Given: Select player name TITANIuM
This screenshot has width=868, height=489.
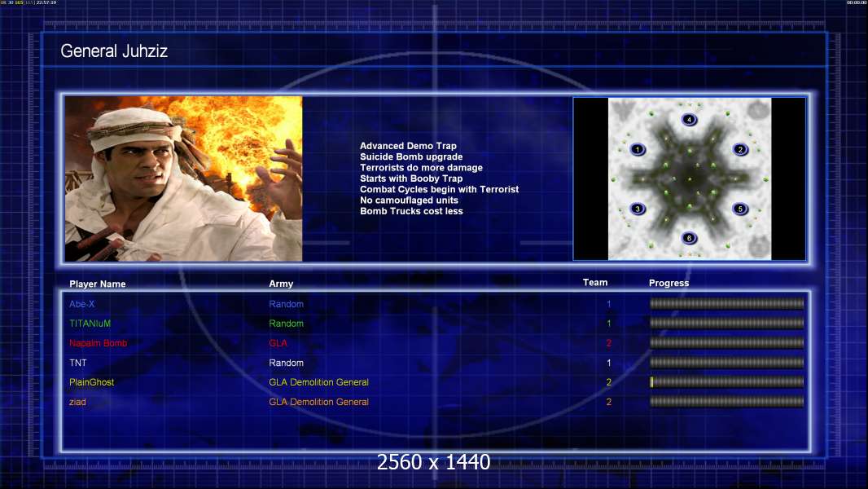Looking at the screenshot, I should [x=90, y=324].
